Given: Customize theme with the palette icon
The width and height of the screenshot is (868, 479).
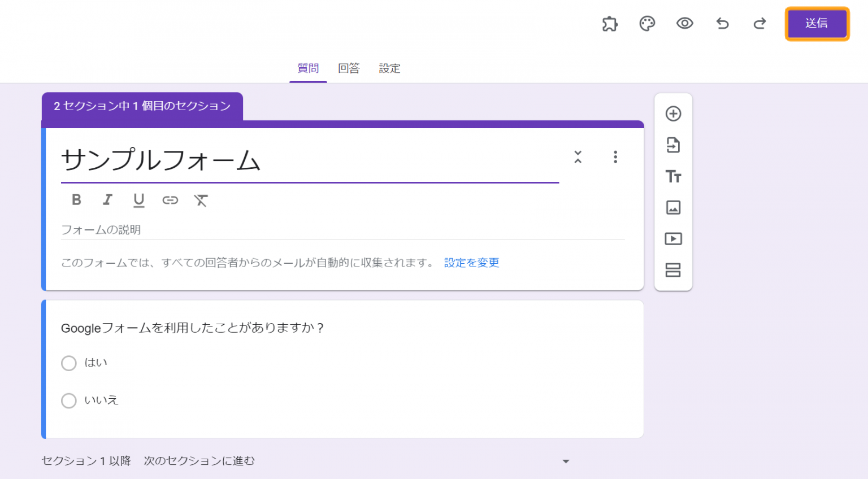Looking at the screenshot, I should point(647,24).
